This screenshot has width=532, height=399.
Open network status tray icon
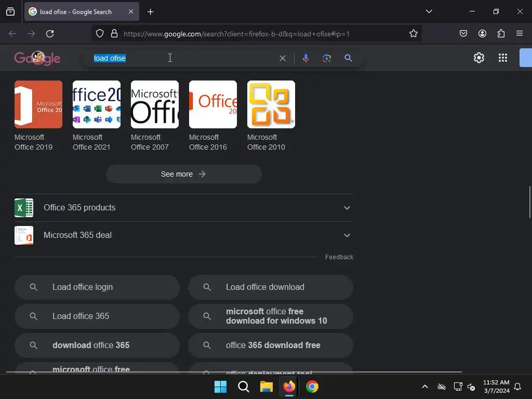click(x=458, y=387)
